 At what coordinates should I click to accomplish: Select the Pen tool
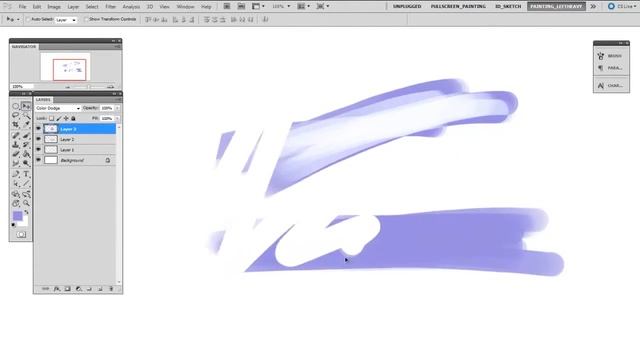click(16, 174)
